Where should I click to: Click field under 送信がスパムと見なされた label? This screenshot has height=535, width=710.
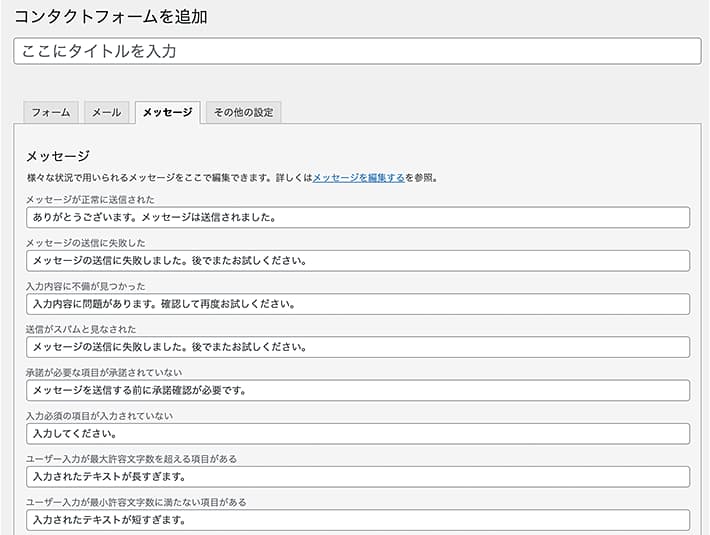(358, 347)
